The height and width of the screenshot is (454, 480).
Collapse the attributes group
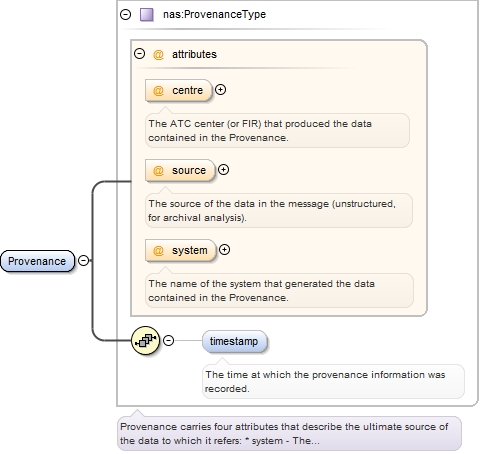point(139,54)
